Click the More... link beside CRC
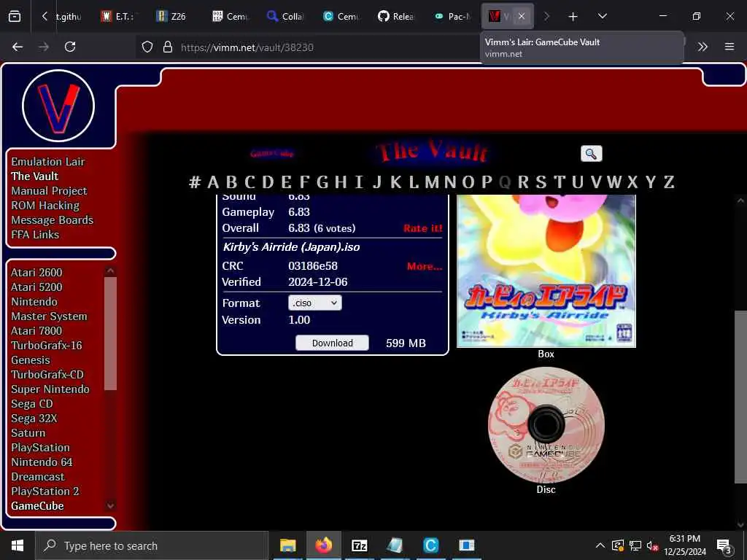This screenshot has height=560, width=747. 425,266
